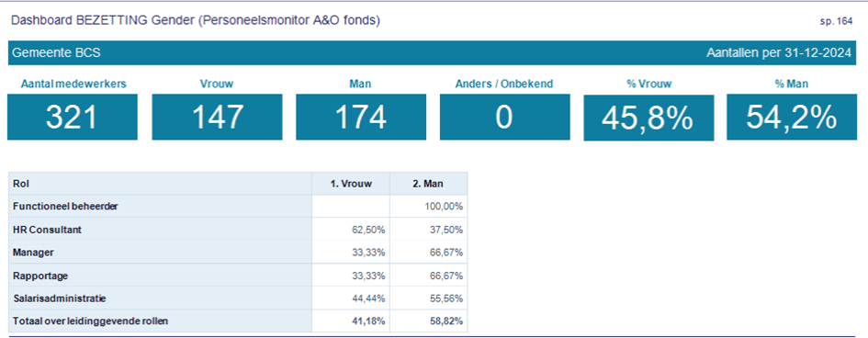Sort by the 2. Man column header
This screenshot has height=338, width=868.
(428, 184)
